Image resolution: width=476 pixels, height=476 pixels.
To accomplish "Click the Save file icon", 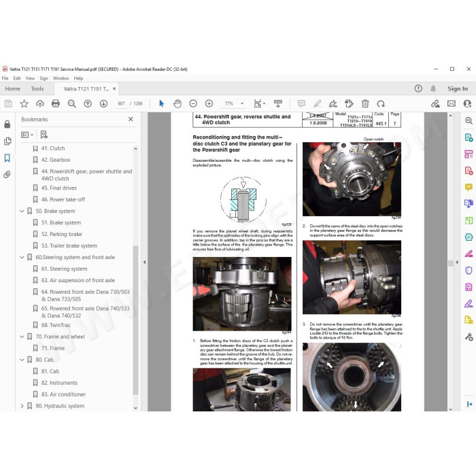I will [x=8, y=104].
